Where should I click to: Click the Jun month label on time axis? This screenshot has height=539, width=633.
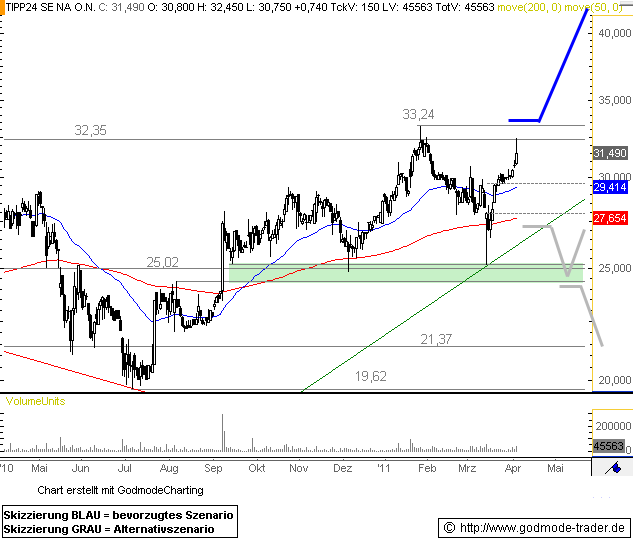point(80,468)
